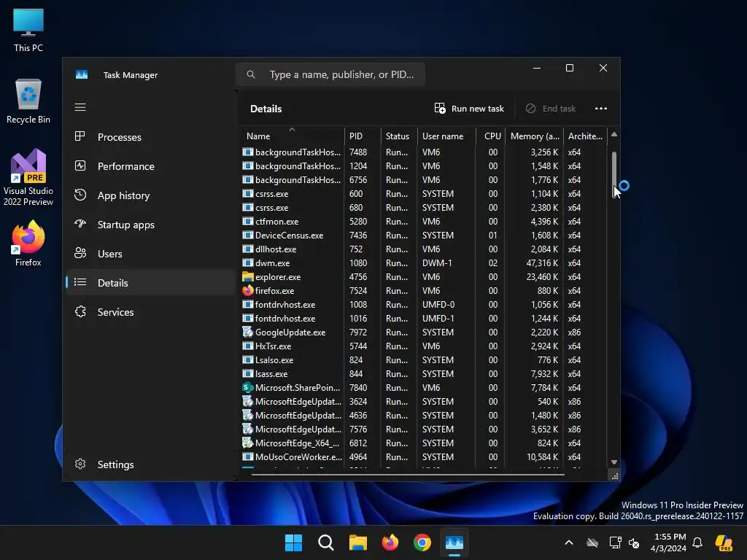Click the Run new task button
Screen dimensions: 747x560
coord(469,109)
